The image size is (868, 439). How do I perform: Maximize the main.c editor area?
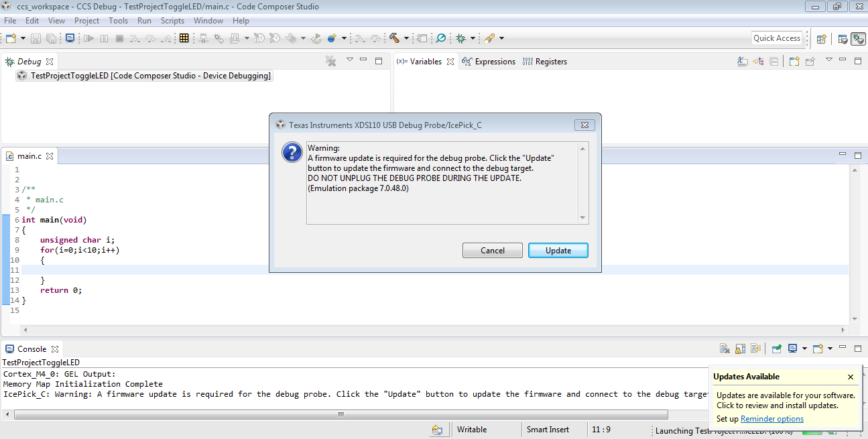(858, 155)
